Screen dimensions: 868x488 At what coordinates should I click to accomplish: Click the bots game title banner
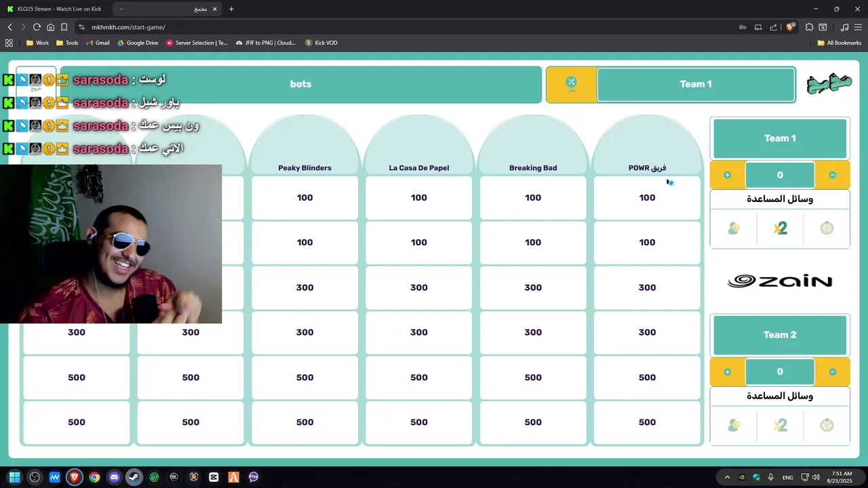click(300, 84)
